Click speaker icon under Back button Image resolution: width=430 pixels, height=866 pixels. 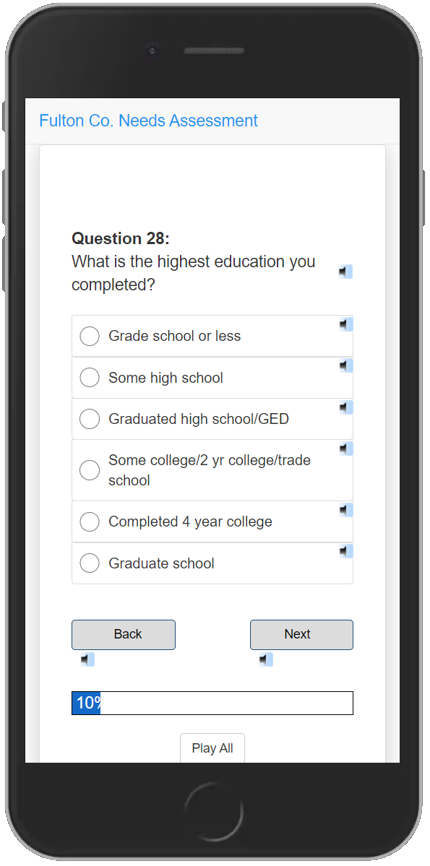click(87, 659)
